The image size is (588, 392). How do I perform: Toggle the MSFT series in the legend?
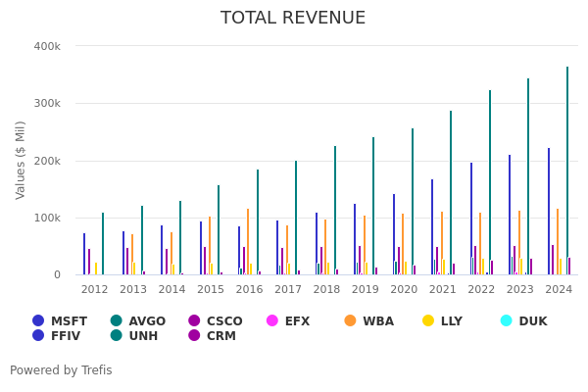(x=59, y=321)
